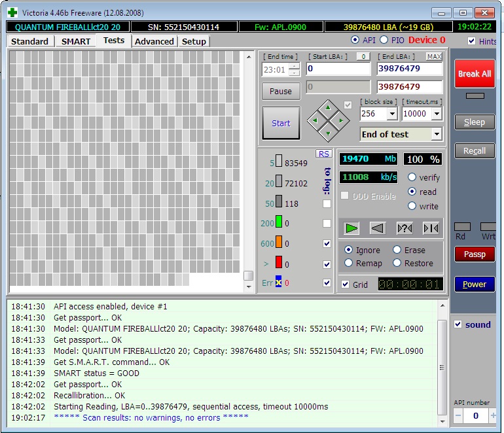Toggle the Grid checkbox
Viewport: 504px width, 433px height.
coord(345,285)
